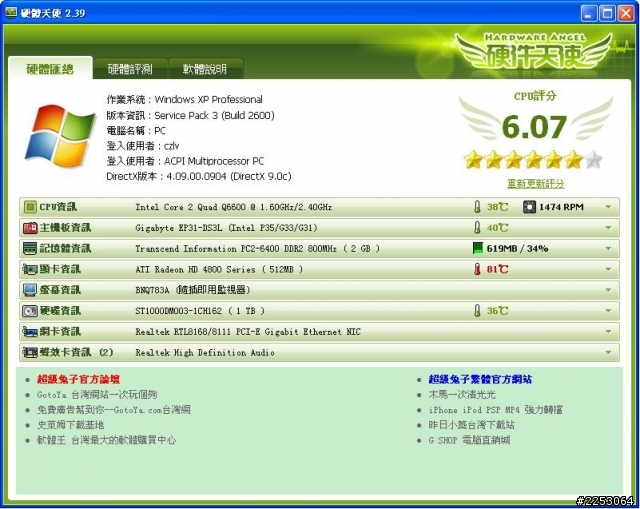Screen dimensions: 640x509
Task: Click the title bar application icon
Action: [x=11, y=13]
